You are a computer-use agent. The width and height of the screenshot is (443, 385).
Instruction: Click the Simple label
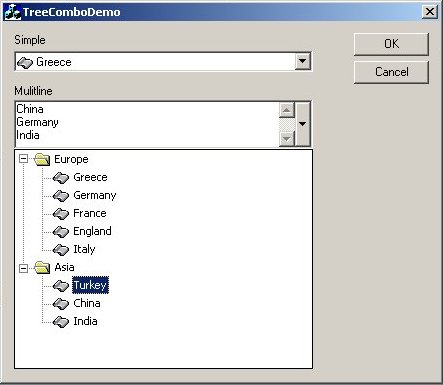coord(30,40)
